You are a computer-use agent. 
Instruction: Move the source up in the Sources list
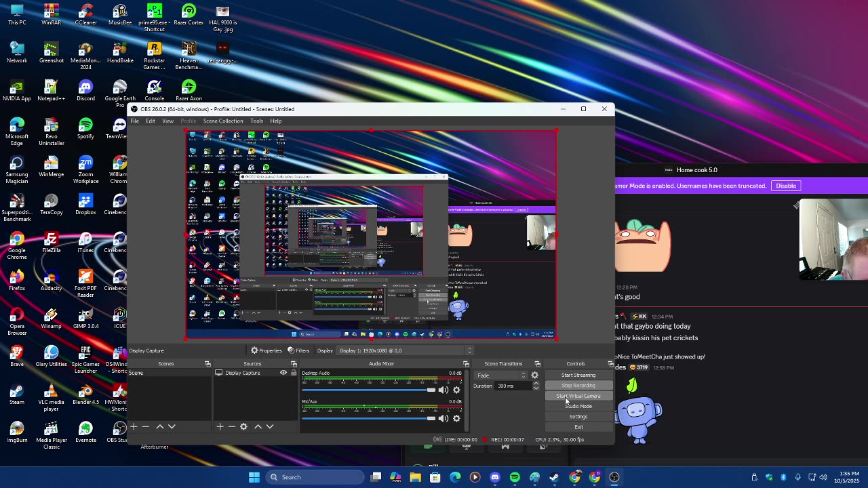point(258,426)
